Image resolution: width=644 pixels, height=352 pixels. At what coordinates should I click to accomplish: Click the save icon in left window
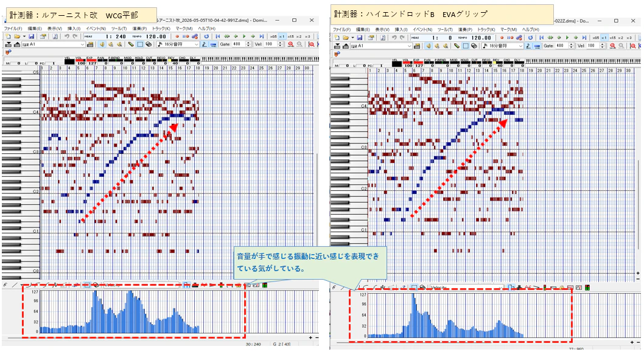pyautogui.click(x=31, y=36)
